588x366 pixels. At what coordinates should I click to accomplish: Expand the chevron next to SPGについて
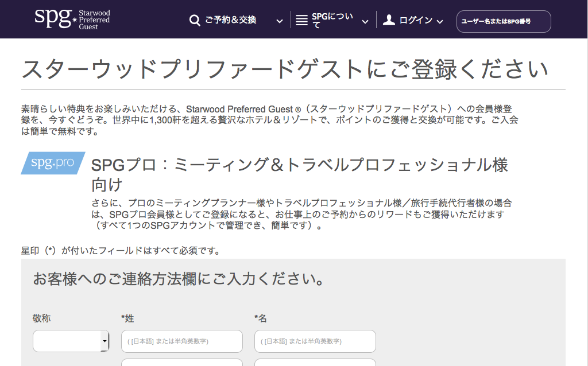pyautogui.click(x=365, y=22)
